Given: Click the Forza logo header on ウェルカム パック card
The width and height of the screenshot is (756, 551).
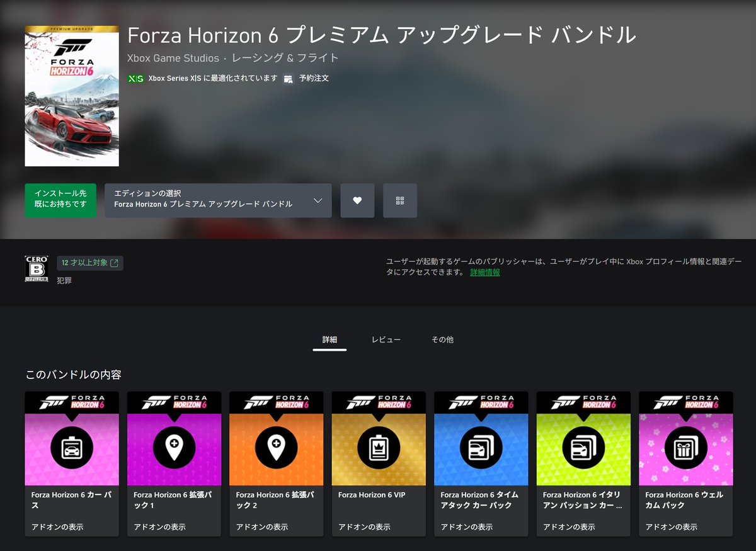Looking at the screenshot, I should (685, 402).
